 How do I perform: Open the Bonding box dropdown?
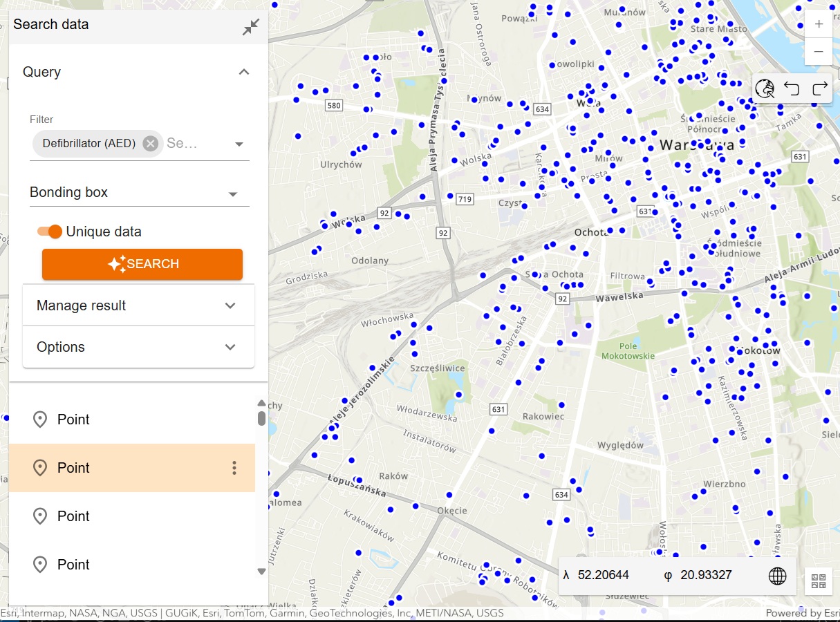233,194
